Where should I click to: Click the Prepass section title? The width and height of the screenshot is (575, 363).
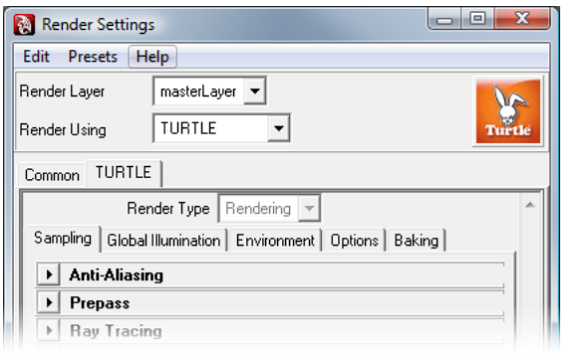[100, 303]
